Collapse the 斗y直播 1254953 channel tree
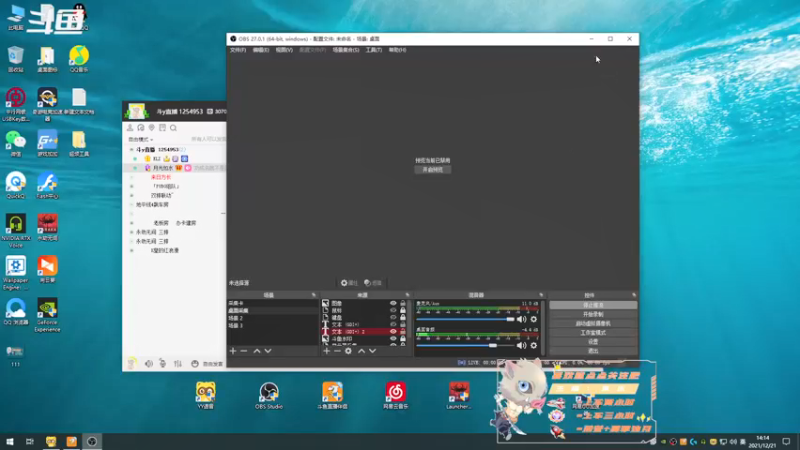The width and height of the screenshot is (800, 450). 131,149
